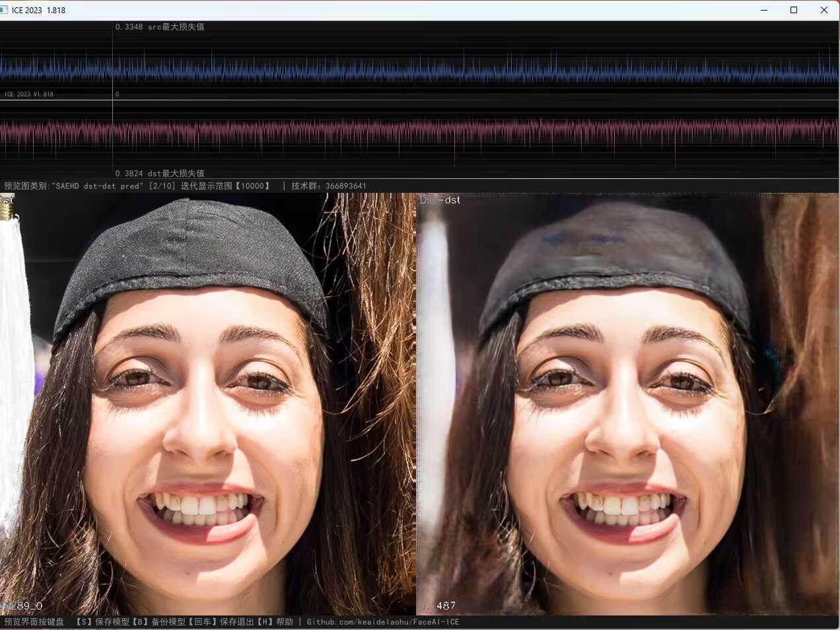Maximize the ICE 2023 window
Viewport: 840px width, 630px height.
pyautogui.click(x=794, y=10)
